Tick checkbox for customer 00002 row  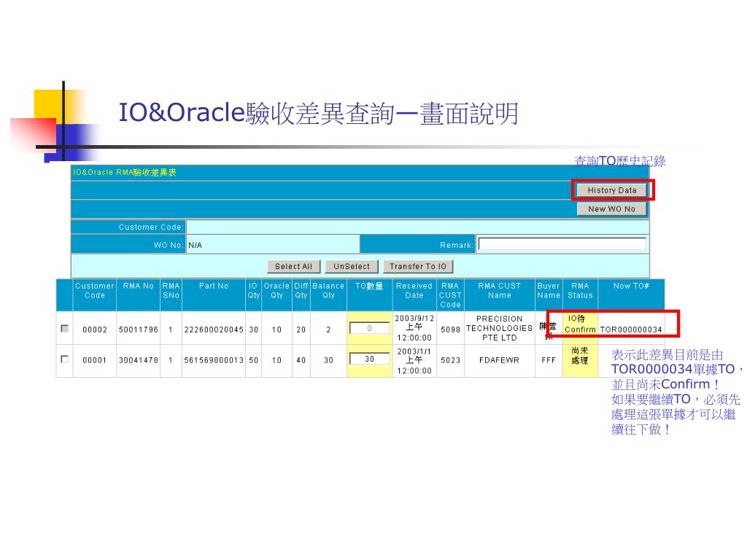(x=64, y=329)
